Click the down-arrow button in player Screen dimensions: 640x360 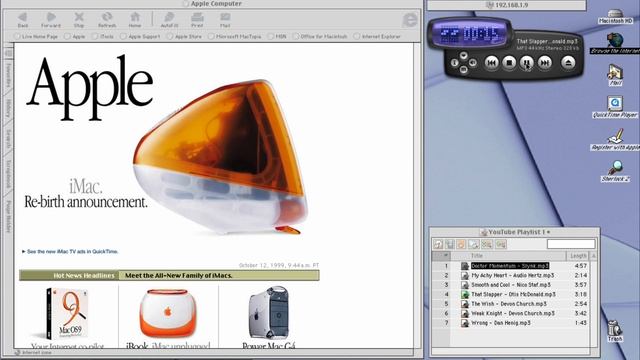point(464,55)
